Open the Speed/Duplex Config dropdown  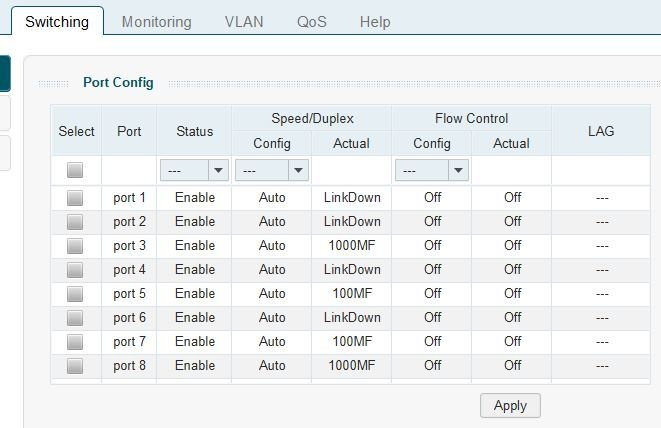(x=272, y=170)
